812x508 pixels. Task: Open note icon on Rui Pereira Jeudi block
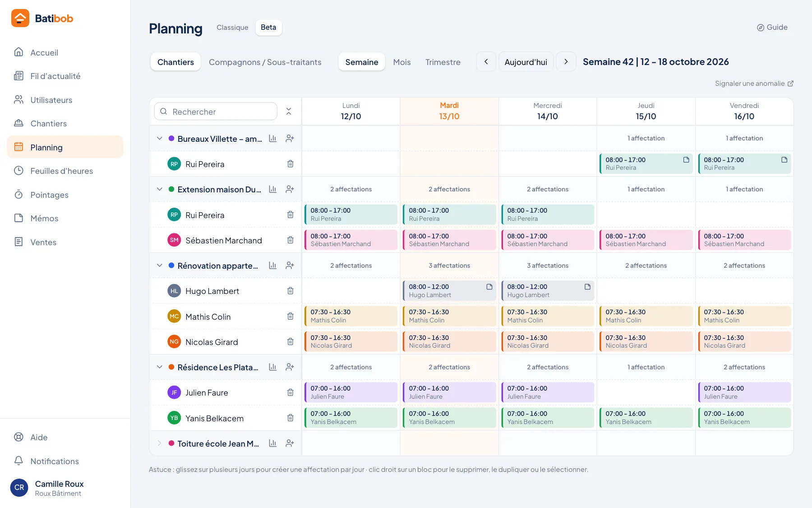coord(686,160)
